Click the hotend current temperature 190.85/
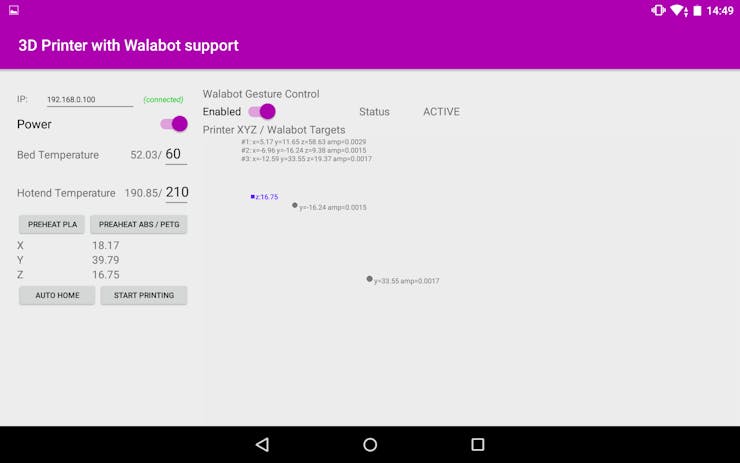 (143, 193)
